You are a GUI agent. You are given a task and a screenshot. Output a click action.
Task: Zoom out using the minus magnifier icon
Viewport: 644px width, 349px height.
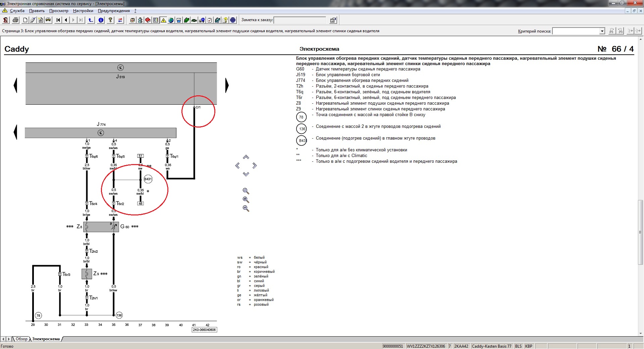coord(246,209)
